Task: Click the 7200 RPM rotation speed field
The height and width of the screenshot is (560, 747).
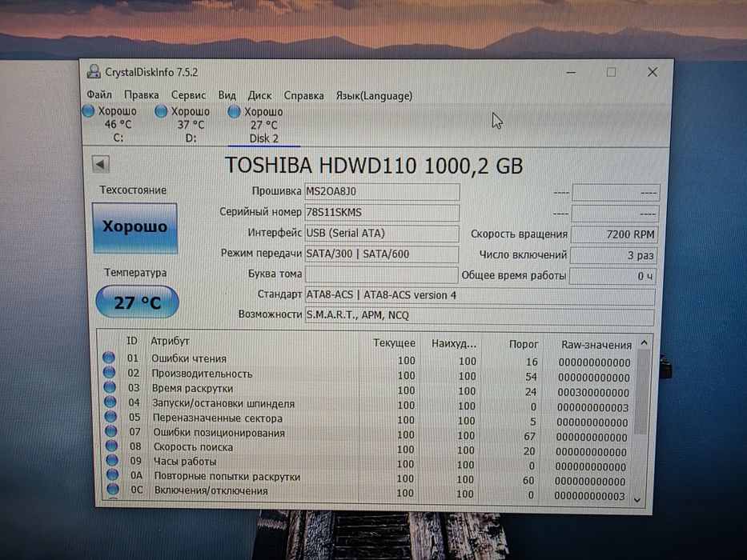Action: [x=615, y=234]
